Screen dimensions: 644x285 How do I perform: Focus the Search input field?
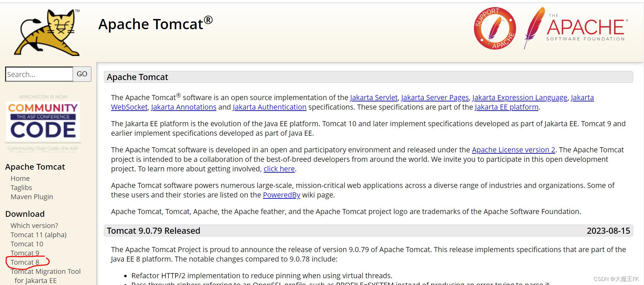pyautogui.click(x=39, y=74)
